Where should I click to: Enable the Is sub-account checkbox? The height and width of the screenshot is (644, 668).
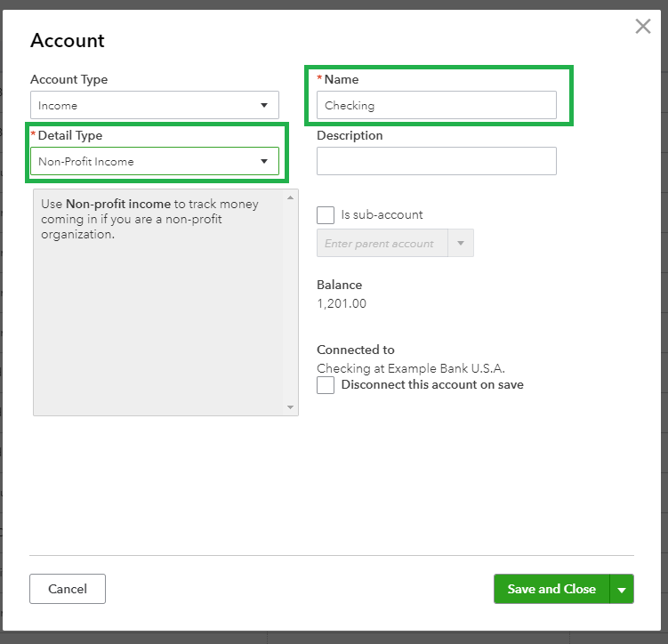(326, 214)
